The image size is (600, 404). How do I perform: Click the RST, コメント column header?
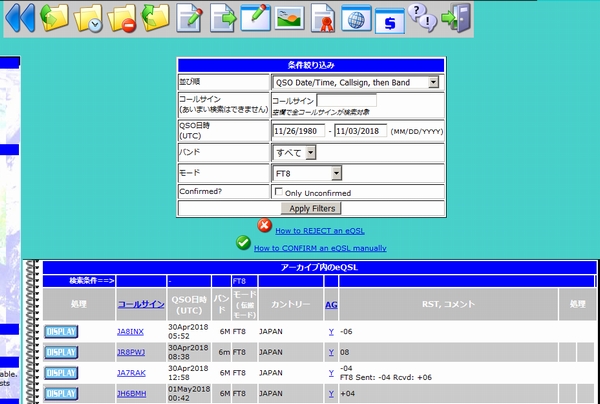click(x=448, y=305)
